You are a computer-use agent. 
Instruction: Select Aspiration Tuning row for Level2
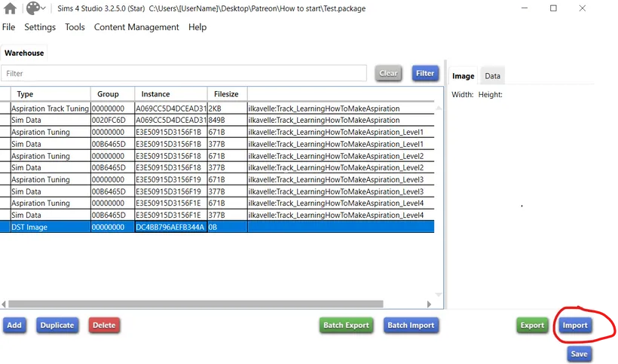pos(217,156)
